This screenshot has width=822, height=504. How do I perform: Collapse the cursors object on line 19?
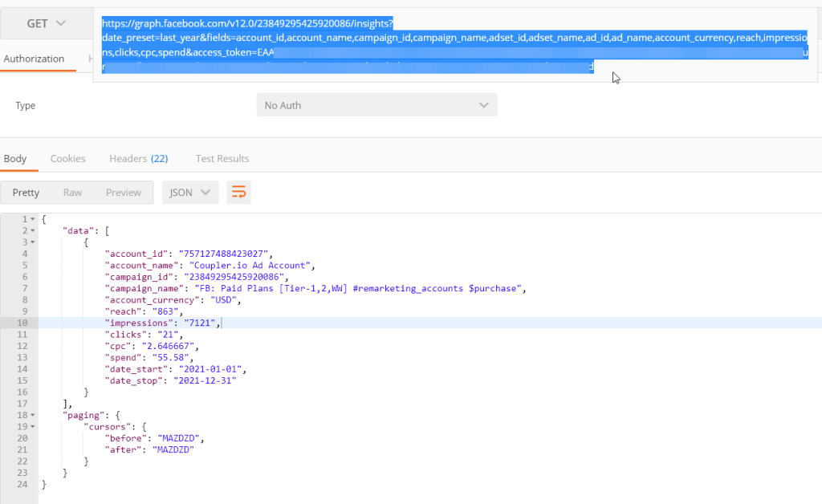(x=32, y=426)
